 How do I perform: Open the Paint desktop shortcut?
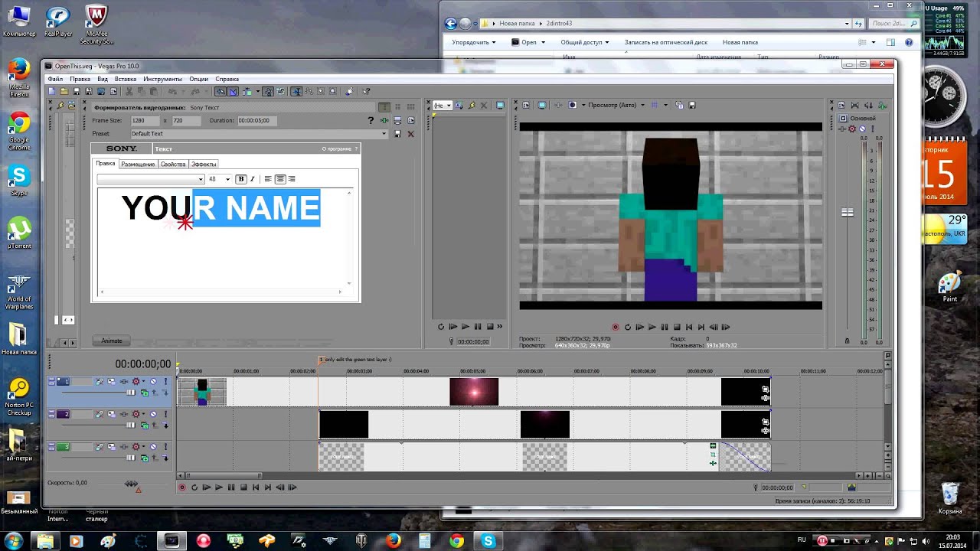pos(949,287)
